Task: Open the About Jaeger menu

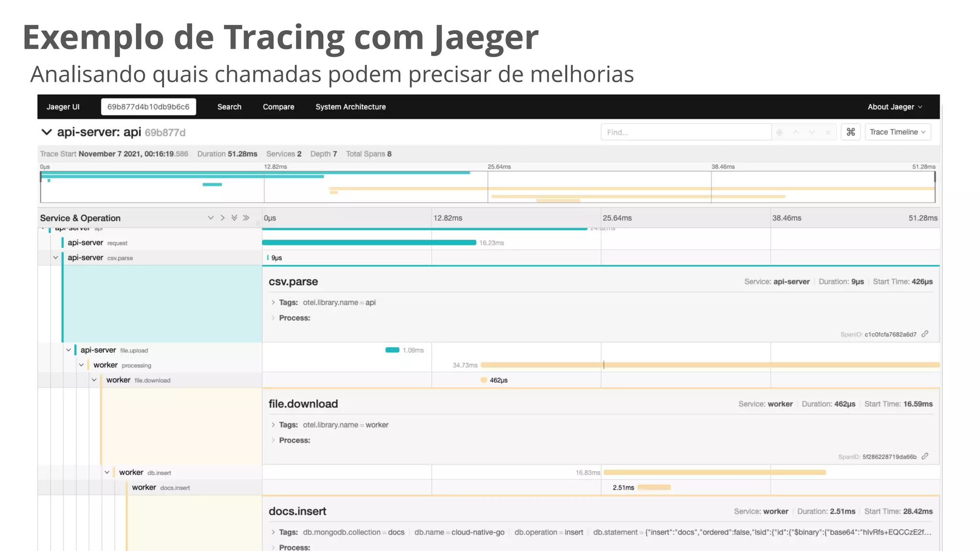Action: click(x=895, y=107)
